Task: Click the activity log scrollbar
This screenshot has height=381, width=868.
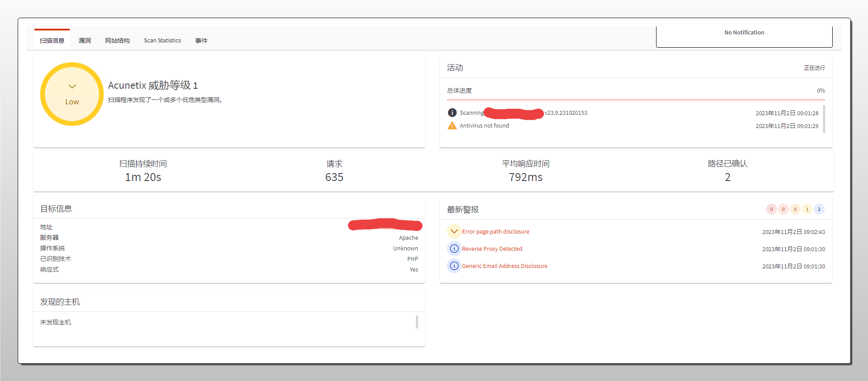Action: click(x=824, y=119)
